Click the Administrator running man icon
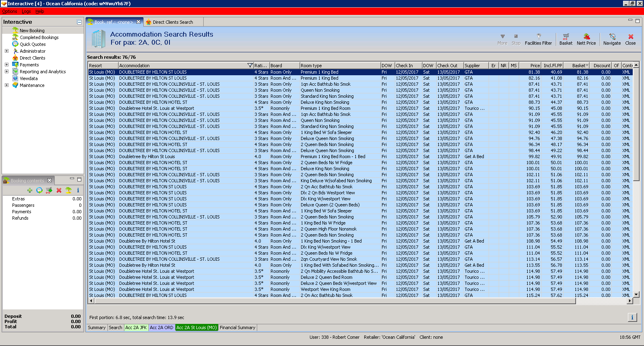 tap(15, 51)
